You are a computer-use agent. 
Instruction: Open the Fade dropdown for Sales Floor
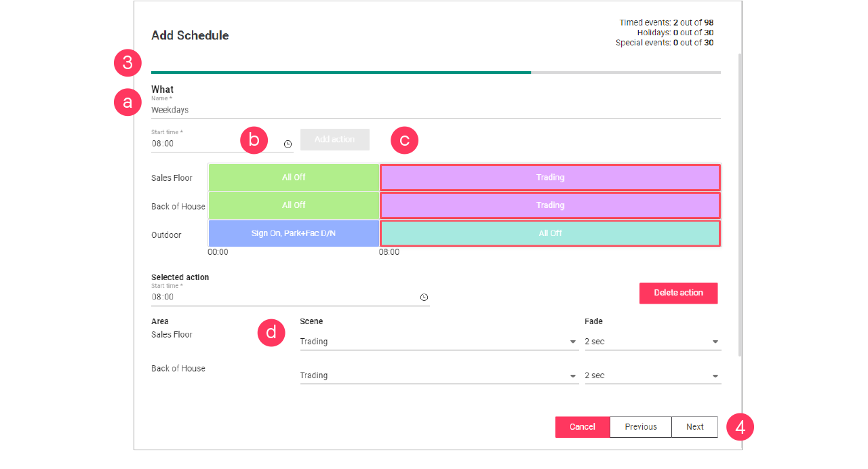[x=714, y=342]
